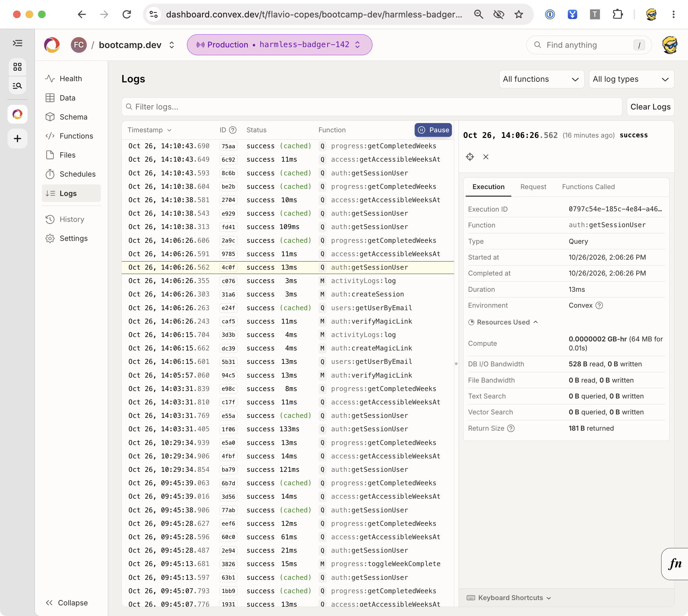
Task: Click the Filter logs input field
Action: click(371, 107)
